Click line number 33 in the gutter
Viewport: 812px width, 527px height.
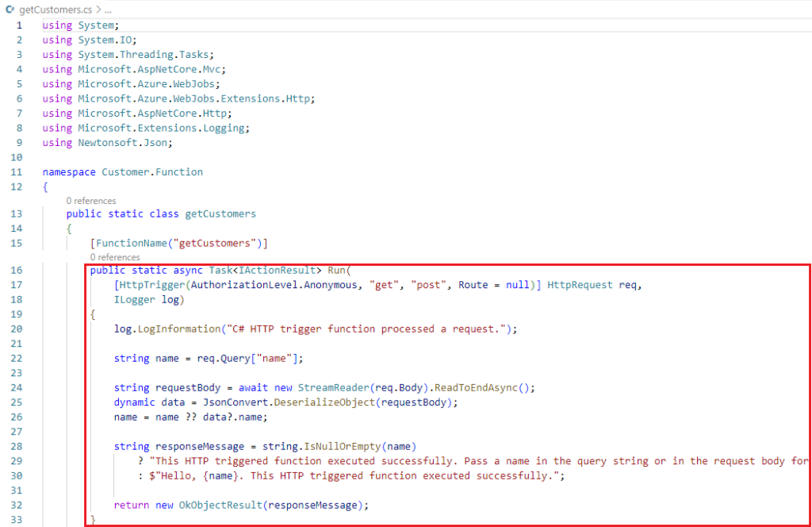(17, 519)
